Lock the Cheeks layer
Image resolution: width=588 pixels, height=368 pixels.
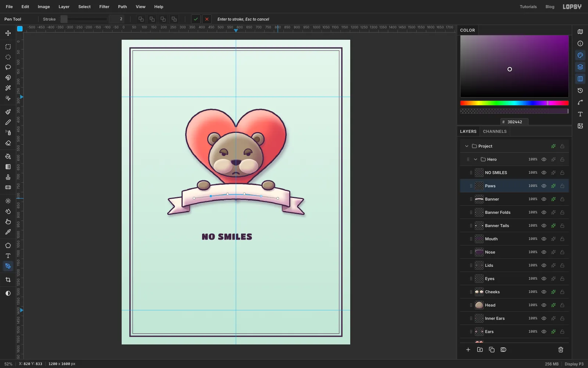tap(562, 292)
